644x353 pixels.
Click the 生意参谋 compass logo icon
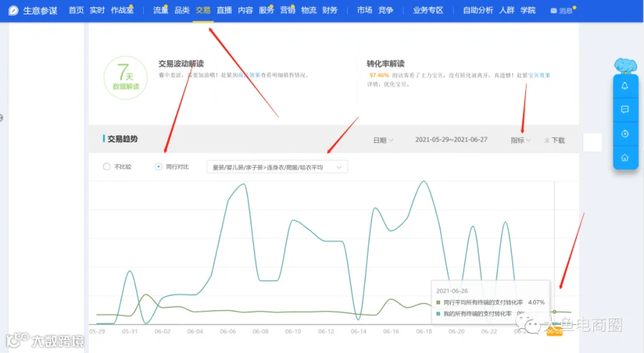point(14,10)
